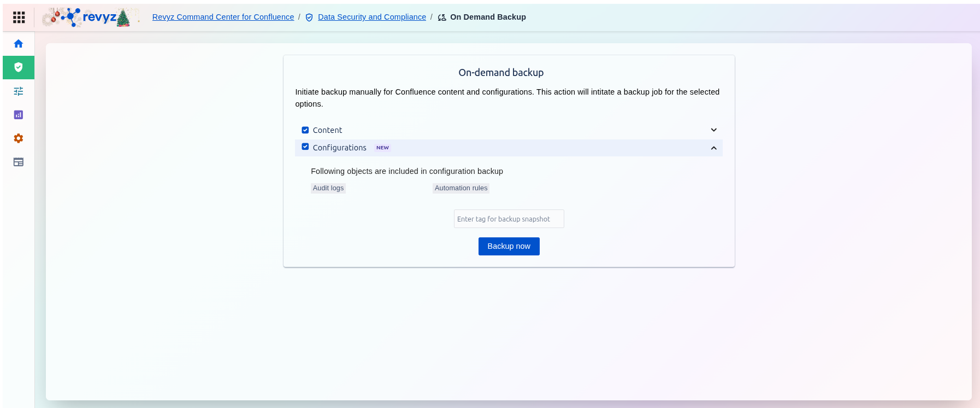Click the shield icon in breadcrumb
The width and height of the screenshot is (980, 408).
pos(309,18)
